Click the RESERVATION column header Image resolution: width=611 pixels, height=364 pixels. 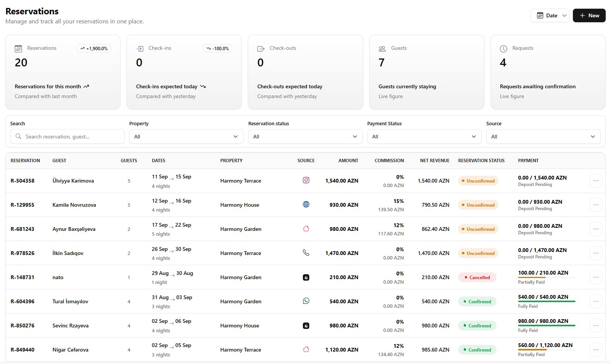point(25,161)
